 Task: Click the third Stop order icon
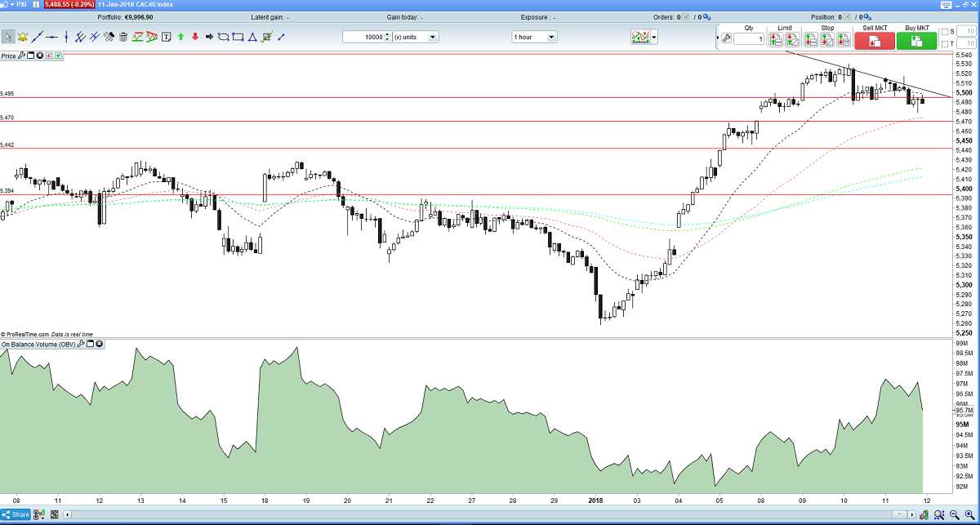pos(844,39)
